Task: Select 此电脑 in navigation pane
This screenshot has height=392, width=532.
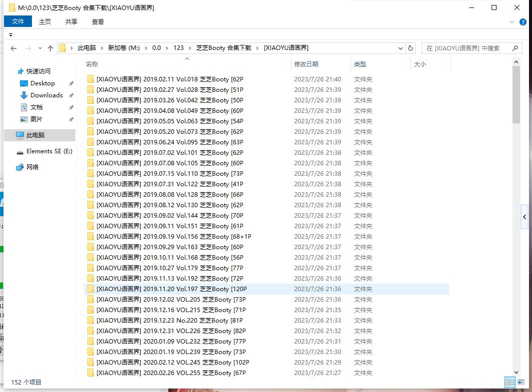Action: (39, 135)
